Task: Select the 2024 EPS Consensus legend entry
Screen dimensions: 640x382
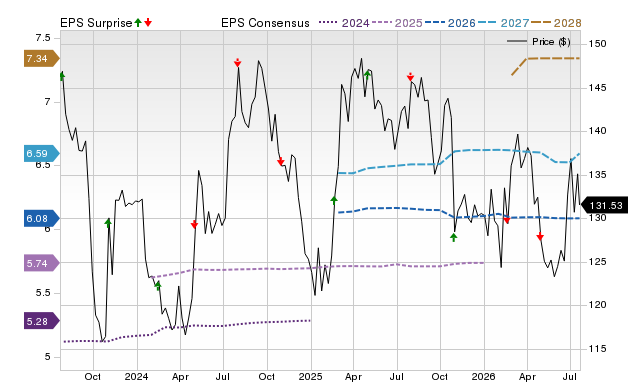Action: [x=344, y=23]
